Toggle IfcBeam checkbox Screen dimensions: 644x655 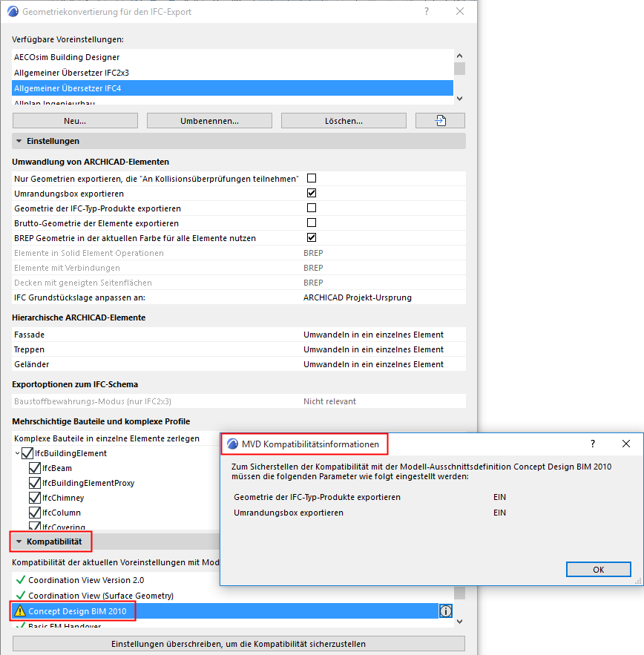(35, 468)
